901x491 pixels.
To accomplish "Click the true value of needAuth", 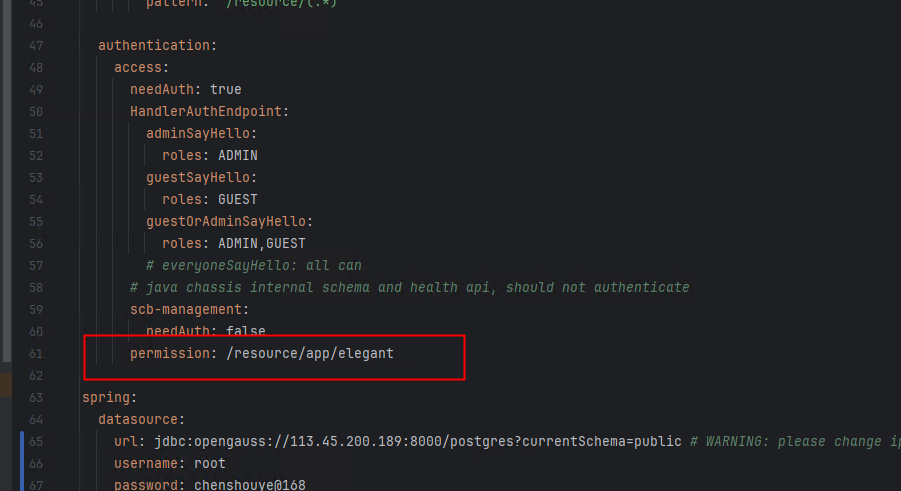I will (225, 90).
